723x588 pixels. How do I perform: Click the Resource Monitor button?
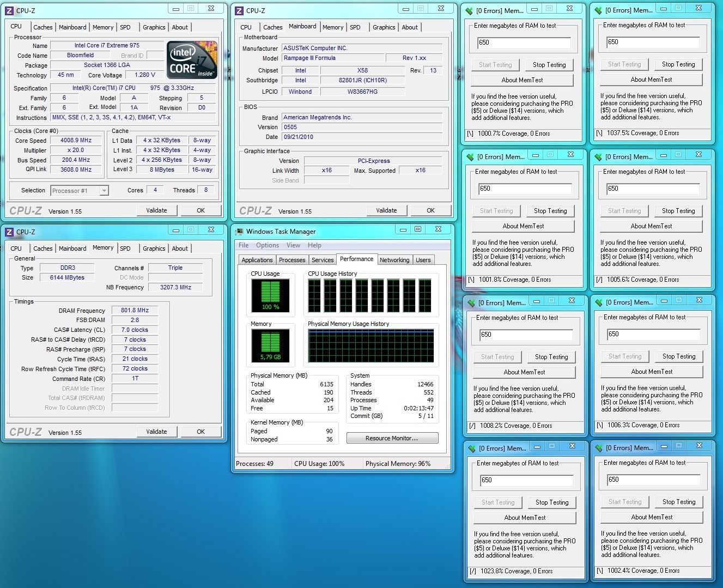pos(392,438)
